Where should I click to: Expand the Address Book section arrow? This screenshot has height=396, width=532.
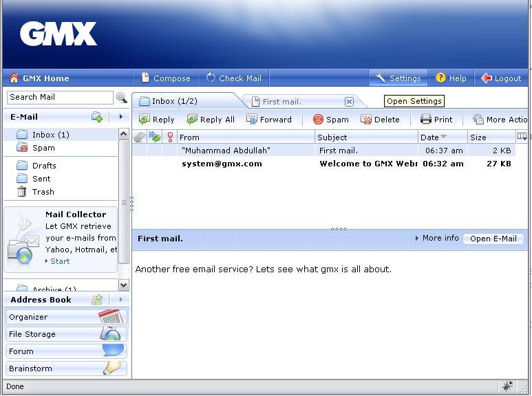(x=121, y=299)
